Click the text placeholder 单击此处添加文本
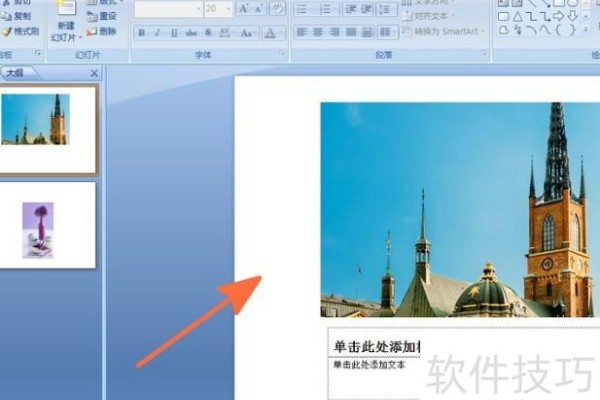 click(x=369, y=365)
